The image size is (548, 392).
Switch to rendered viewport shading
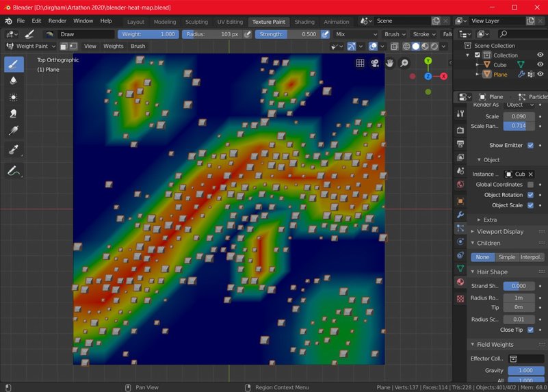(x=434, y=46)
